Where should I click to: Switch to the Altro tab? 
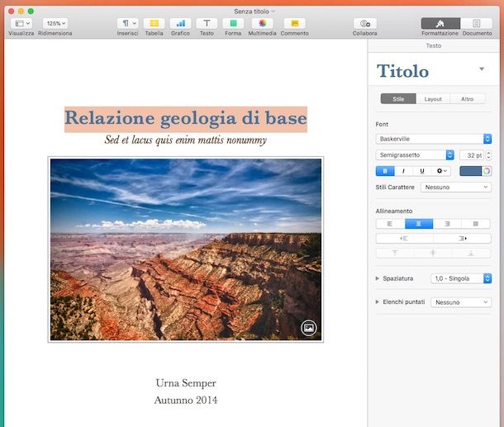pos(468,99)
